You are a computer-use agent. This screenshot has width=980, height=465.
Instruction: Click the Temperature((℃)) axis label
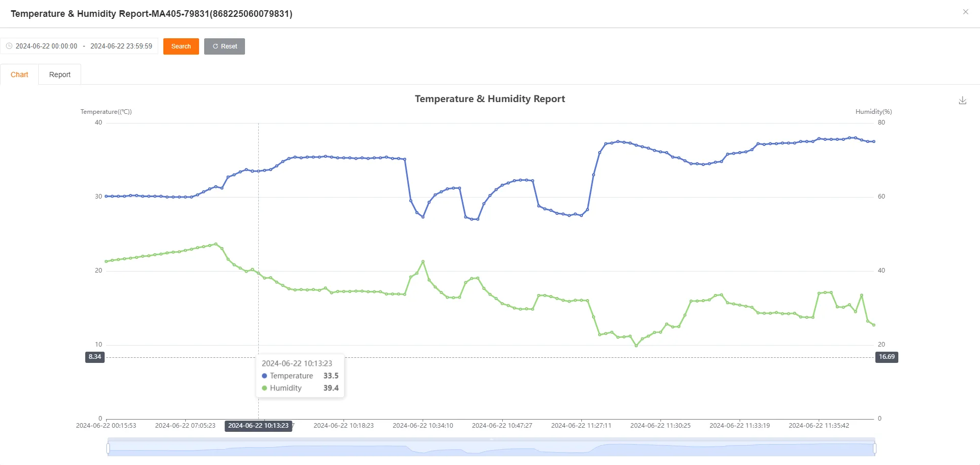(x=106, y=111)
